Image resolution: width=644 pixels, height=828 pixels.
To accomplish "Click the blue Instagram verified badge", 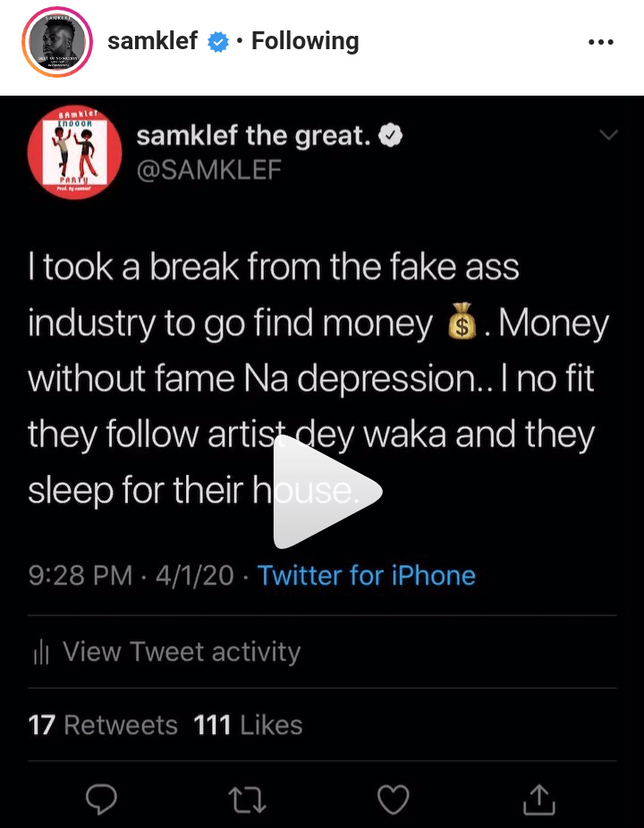I will 218,42.
